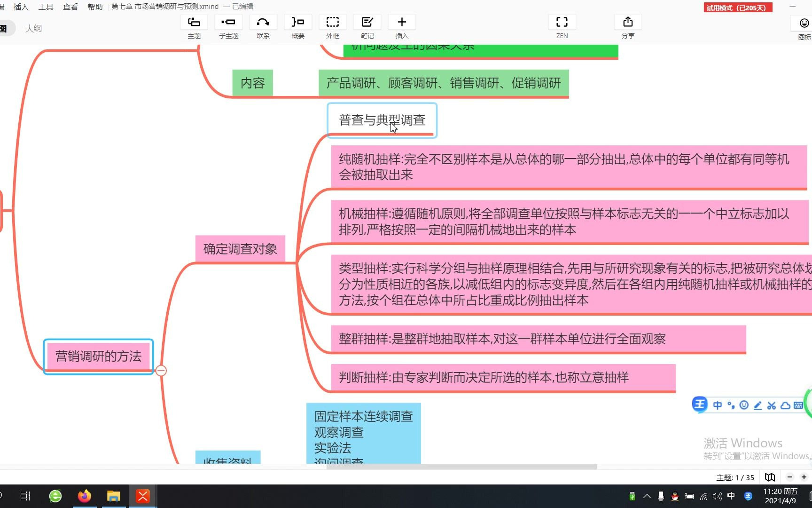The height and width of the screenshot is (508, 812).
Task: Open the clock showing 11:20 周五
Action: 780,496
